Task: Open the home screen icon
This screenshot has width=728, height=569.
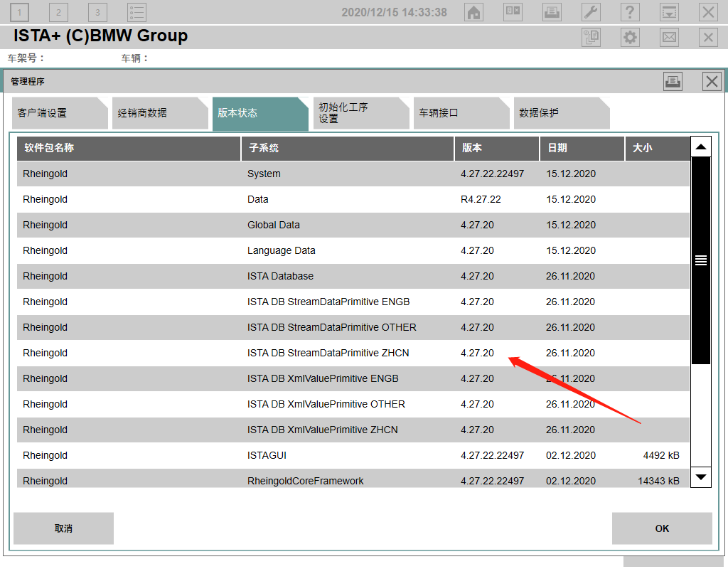Action: tap(473, 12)
